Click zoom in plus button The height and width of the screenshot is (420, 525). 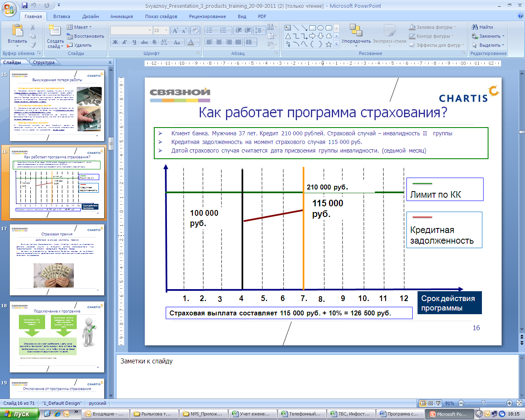pos(509,403)
